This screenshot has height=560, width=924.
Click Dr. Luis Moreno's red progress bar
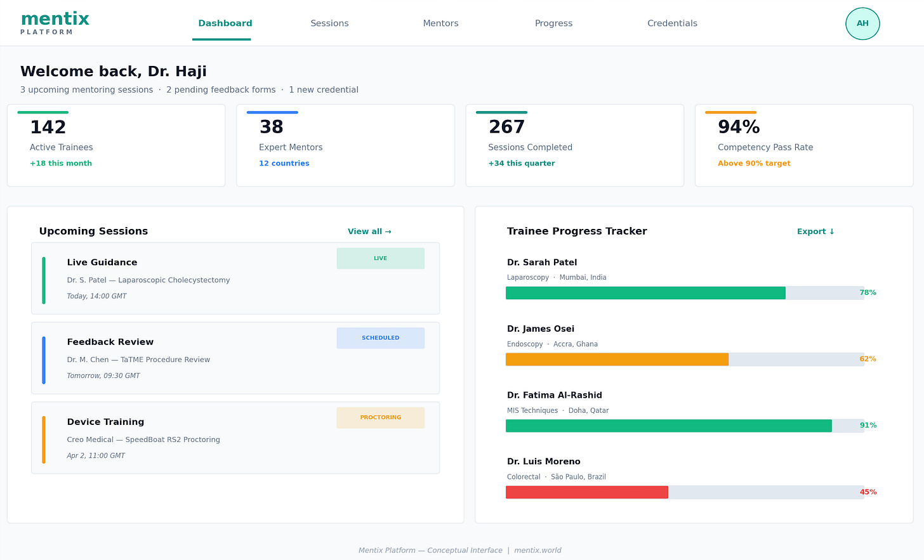coord(587,492)
